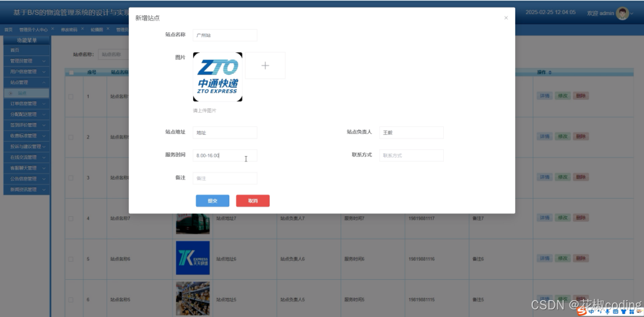Image resolution: width=644 pixels, height=317 pixels.
Task: Click 修改 for row number 2
Action: pyautogui.click(x=562, y=136)
